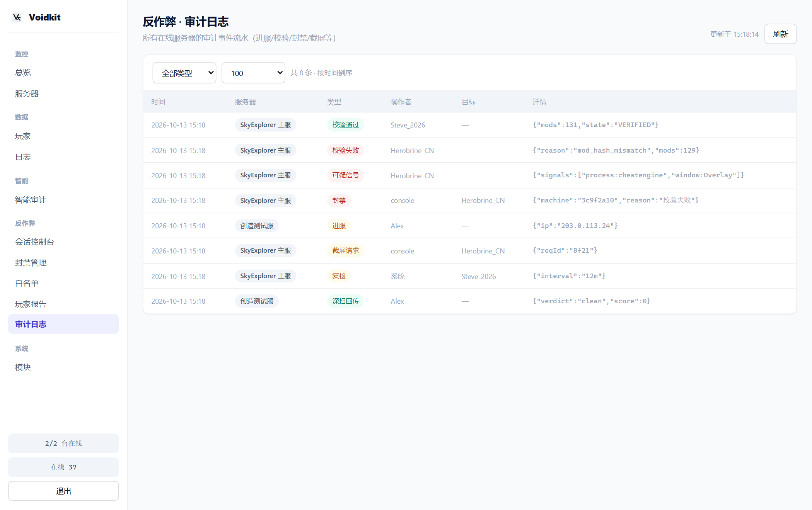Click the 截屏请求 type tag
The image size is (812, 510).
[346, 250]
